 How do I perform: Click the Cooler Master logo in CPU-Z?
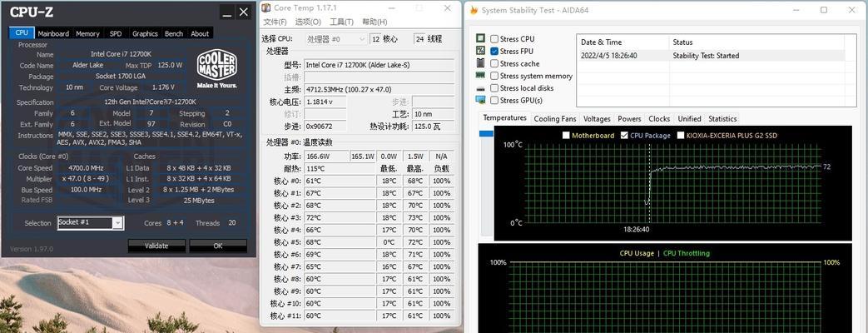217,69
